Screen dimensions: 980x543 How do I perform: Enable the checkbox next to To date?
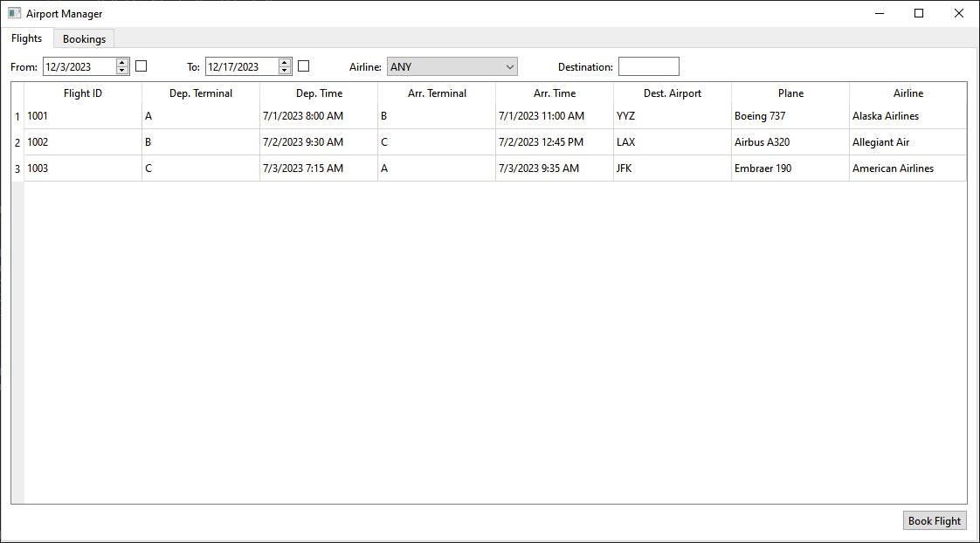[304, 66]
